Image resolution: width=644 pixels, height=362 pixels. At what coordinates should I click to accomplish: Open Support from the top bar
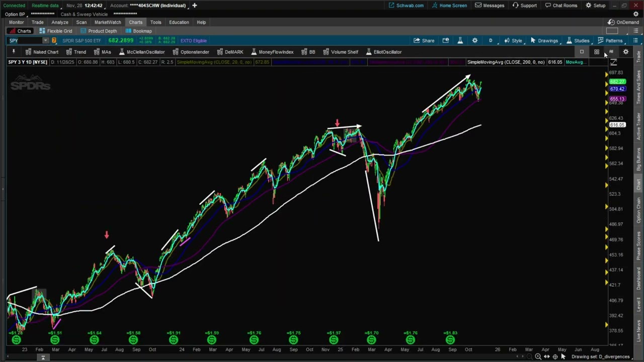click(524, 6)
